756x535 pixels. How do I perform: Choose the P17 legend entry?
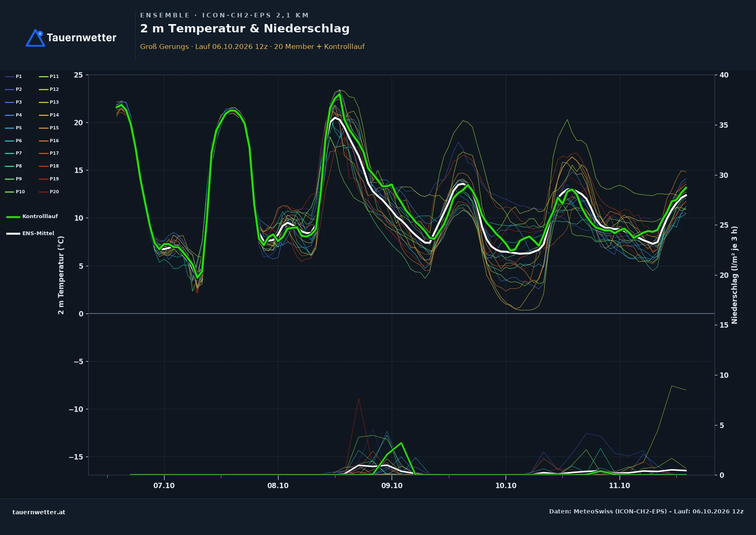tap(49, 153)
